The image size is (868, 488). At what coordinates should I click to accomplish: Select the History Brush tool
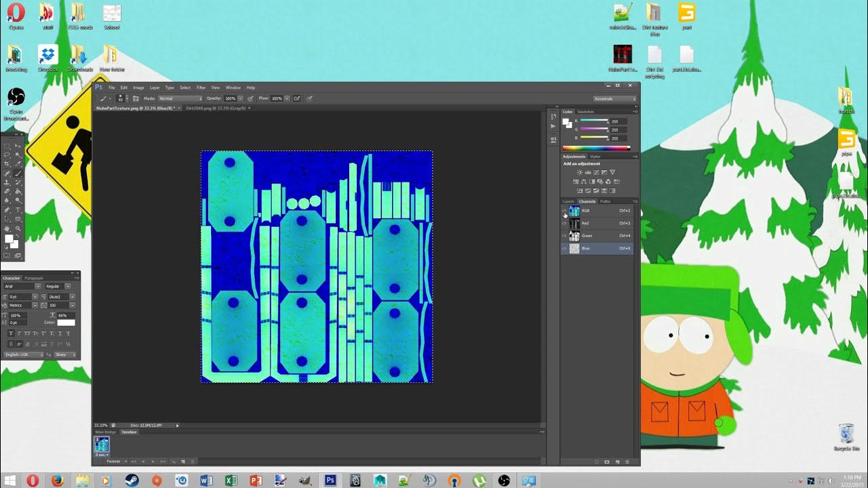(18, 182)
